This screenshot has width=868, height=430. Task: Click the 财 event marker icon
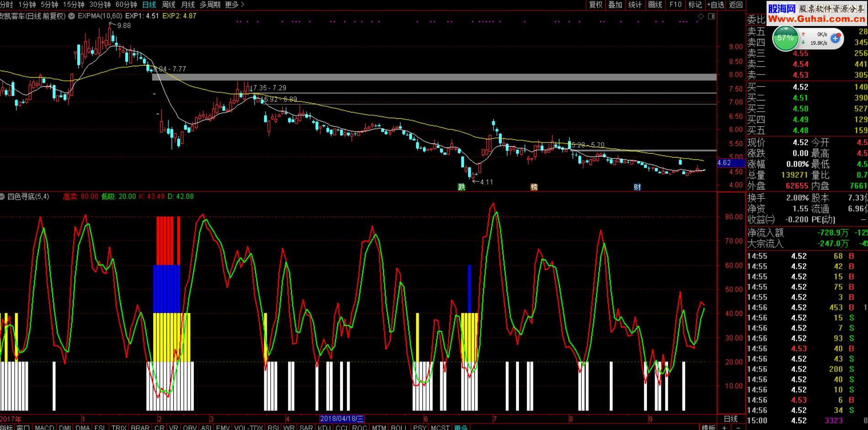coord(637,187)
